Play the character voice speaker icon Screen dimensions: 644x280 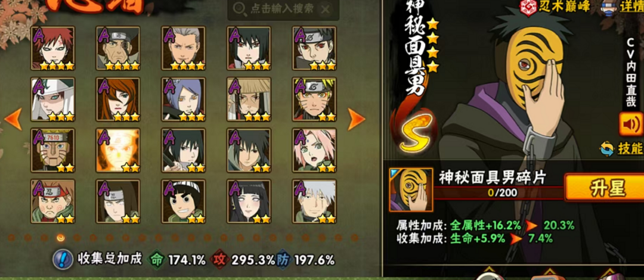pos(631,125)
